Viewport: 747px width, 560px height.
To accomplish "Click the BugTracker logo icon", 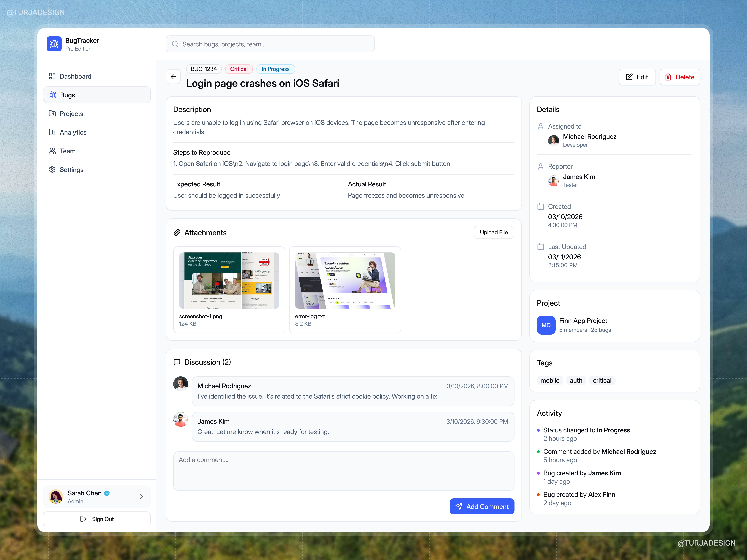I will tap(54, 44).
